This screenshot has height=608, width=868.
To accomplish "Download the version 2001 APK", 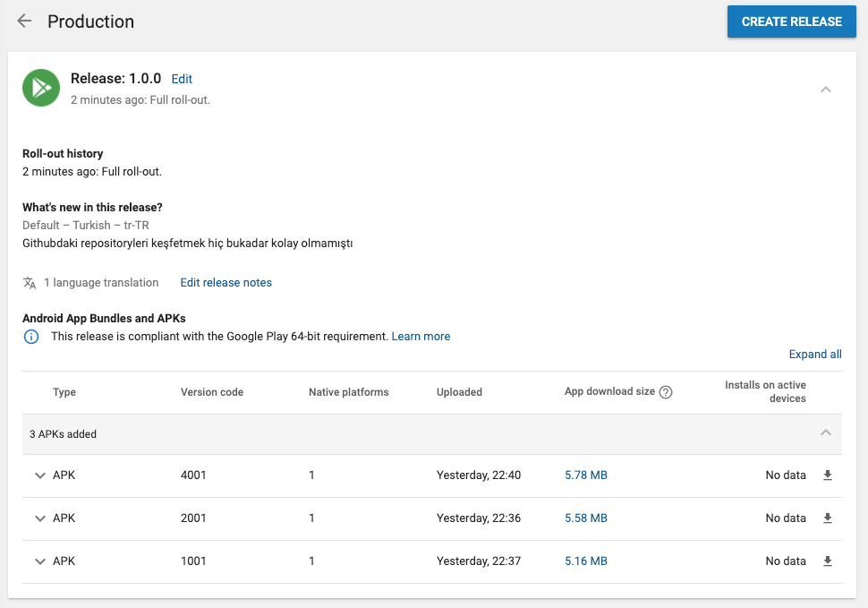I will (827, 518).
